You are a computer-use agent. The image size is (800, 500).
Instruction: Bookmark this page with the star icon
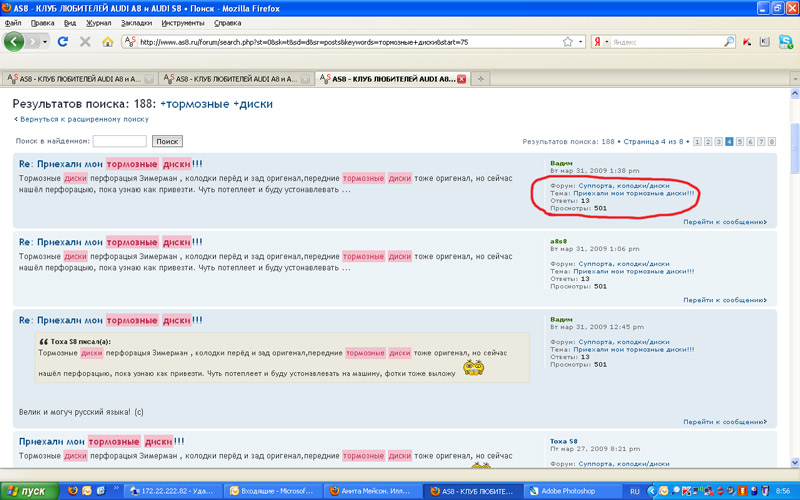[x=567, y=42]
